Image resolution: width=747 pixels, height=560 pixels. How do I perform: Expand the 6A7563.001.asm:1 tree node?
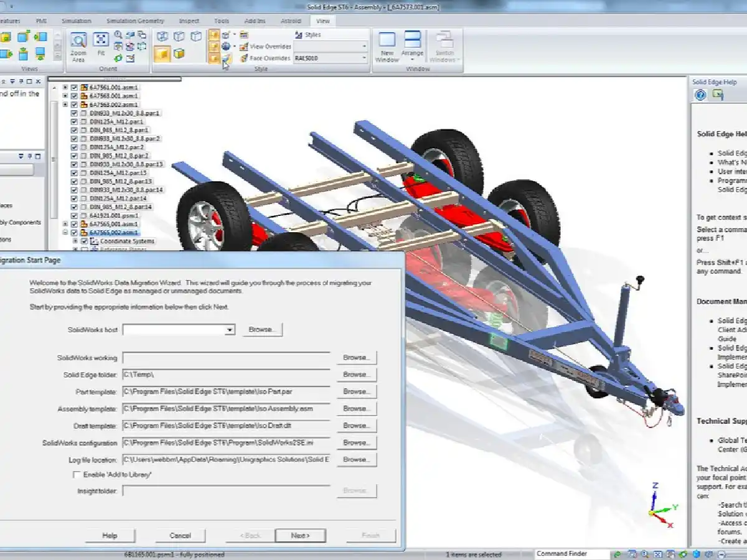(65, 96)
